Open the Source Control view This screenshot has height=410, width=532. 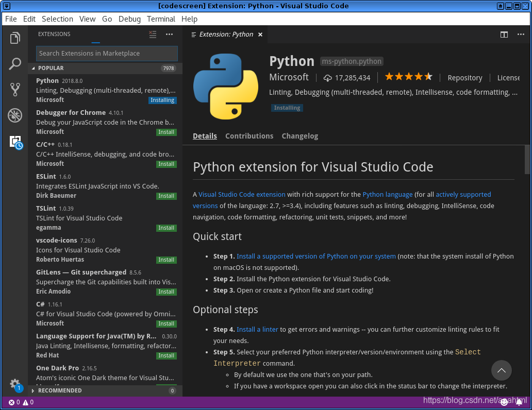pyautogui.click(x=15, y=89)
